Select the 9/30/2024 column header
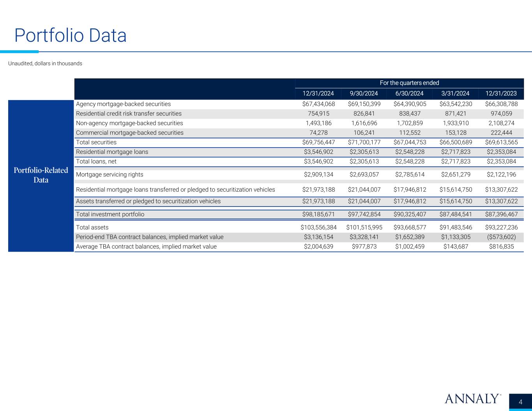This screenshot has width=532, height=411. tap(364, 93)
